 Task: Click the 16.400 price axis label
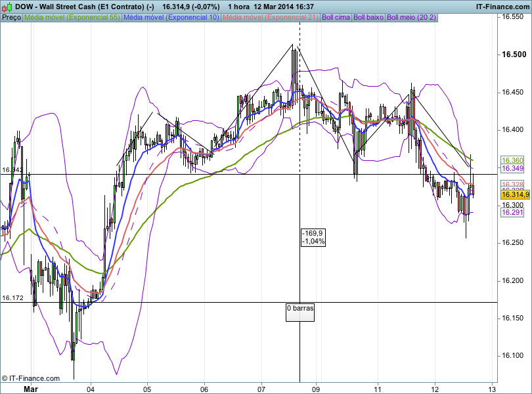coord(513,130)
